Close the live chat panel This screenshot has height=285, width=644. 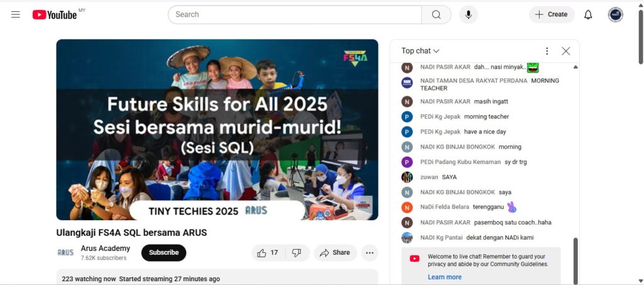(x=565, y=51)
